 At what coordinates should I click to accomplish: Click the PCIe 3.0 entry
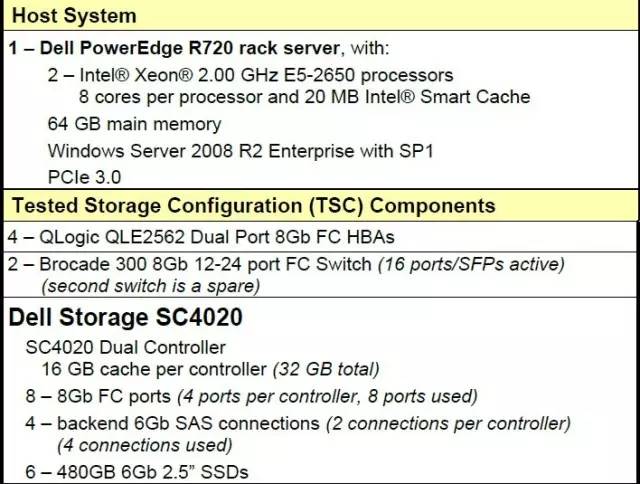[x=84, y=177]
